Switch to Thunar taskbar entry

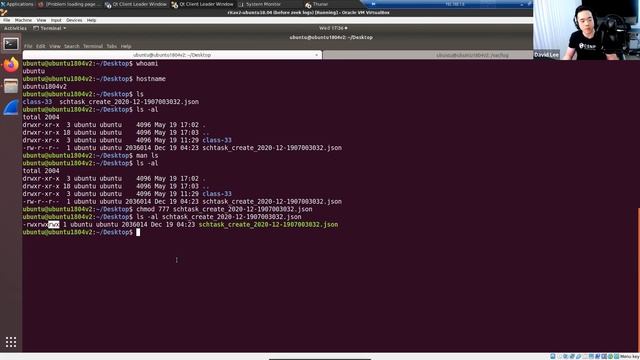(317, 4)
